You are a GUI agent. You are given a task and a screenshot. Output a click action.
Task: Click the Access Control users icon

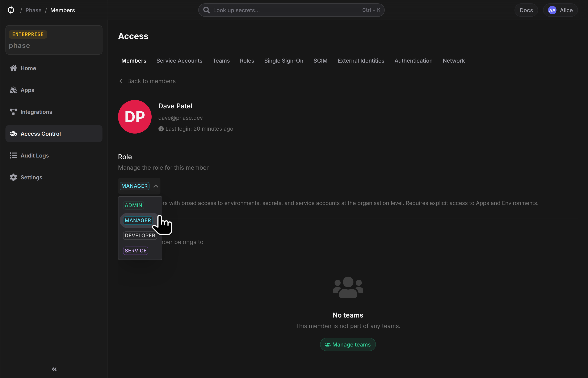(13, 134)
